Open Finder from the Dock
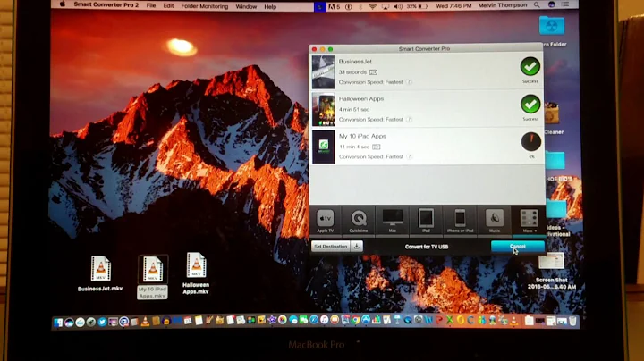Image resolution: width=644 pixels, height=361 pixels. [x=58, y=322]
